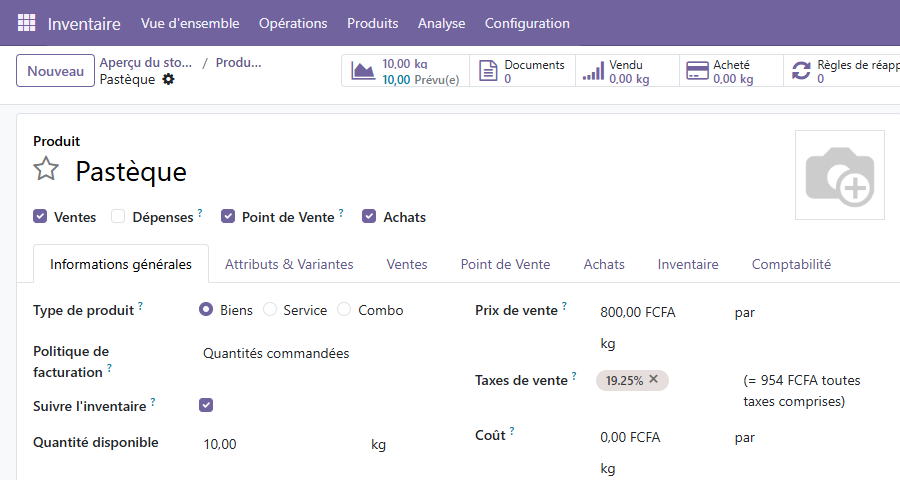Switch to the Achats tab

point(604,264)
